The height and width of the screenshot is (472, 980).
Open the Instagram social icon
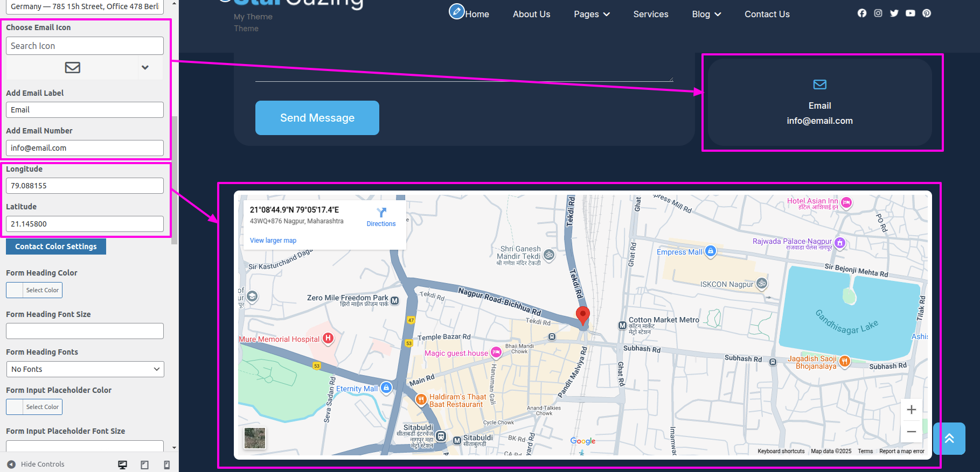click(878, 13)
